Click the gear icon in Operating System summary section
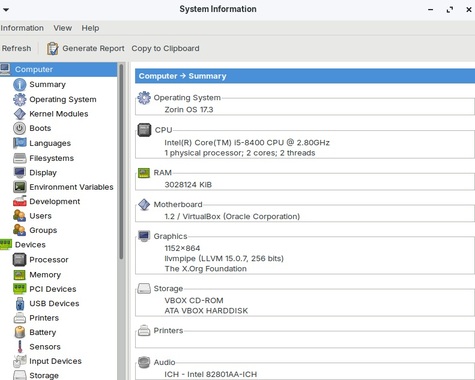 (x=144, y=98)
